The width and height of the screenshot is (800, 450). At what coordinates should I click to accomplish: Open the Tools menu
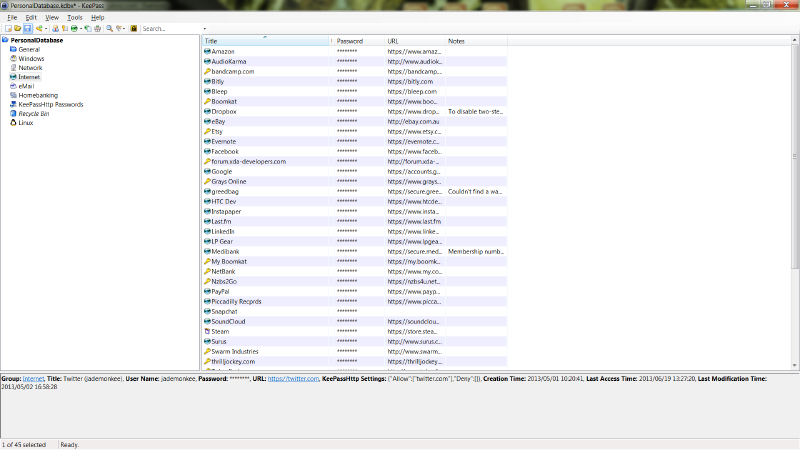(74, 17)
